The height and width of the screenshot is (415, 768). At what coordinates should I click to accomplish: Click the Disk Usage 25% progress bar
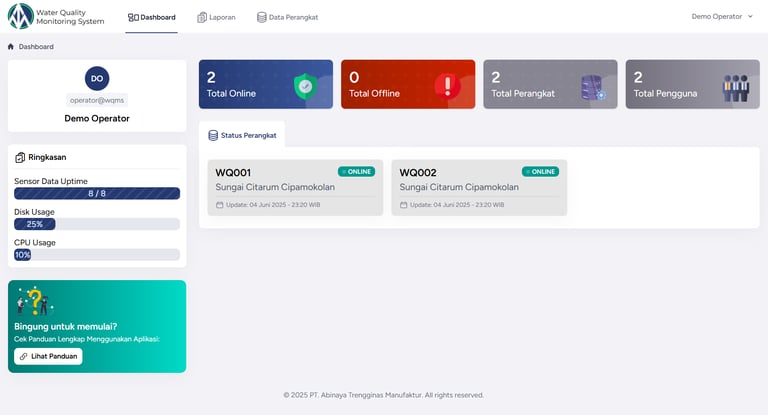click(97, 224)
